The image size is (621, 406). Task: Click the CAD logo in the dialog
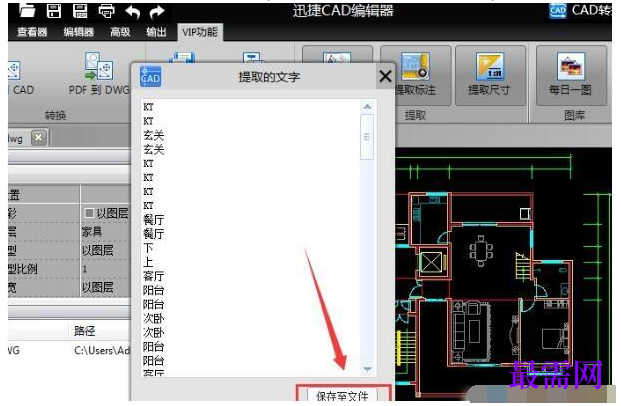click(x=150, y=76)
